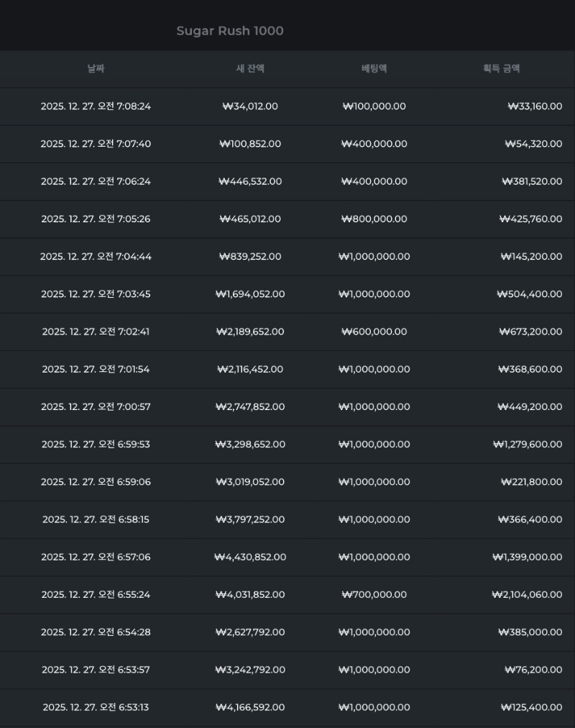Image resolution: width=575 pixels, height=728 pixels.
Task: Click the 날짜 column header
Action: coord(96,69)
